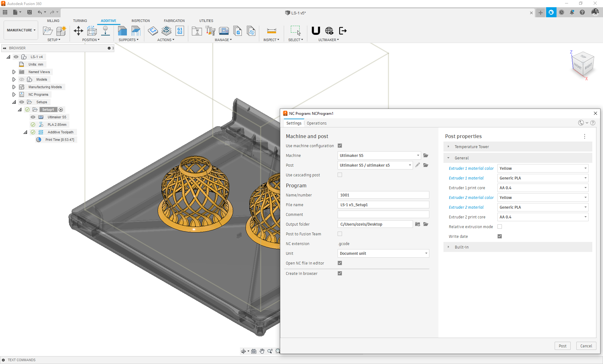The height and width of the screenshot is (364, 603).
Task: Click the pencil edit icon next to Post
Action: coord(417,165)
